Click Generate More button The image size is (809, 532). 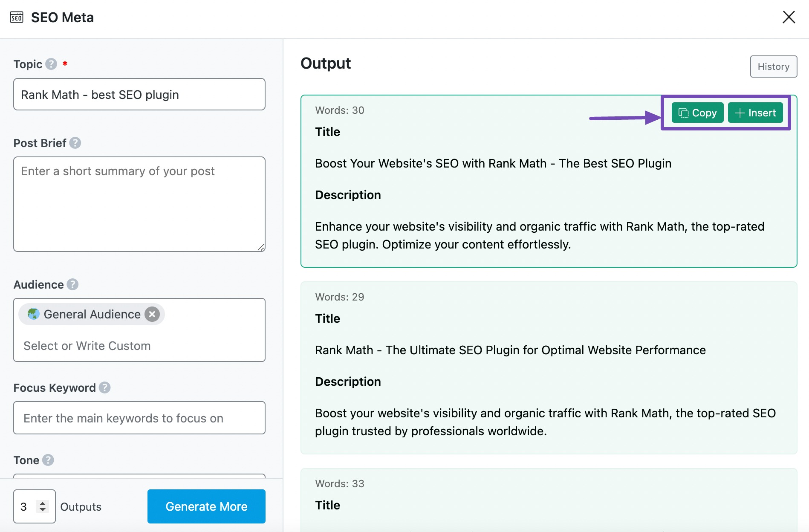pos(206,506)
